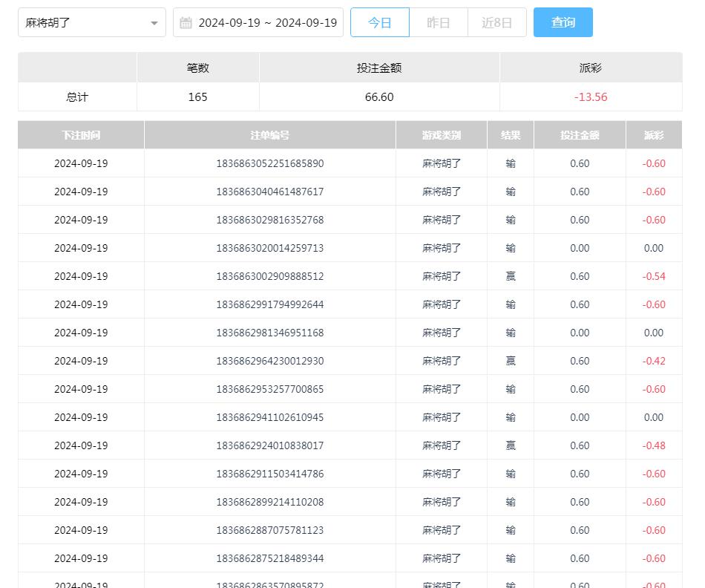Click the 注单编号 column header
The width and height of the screenshot is (705, 588).
pos(270,134)
